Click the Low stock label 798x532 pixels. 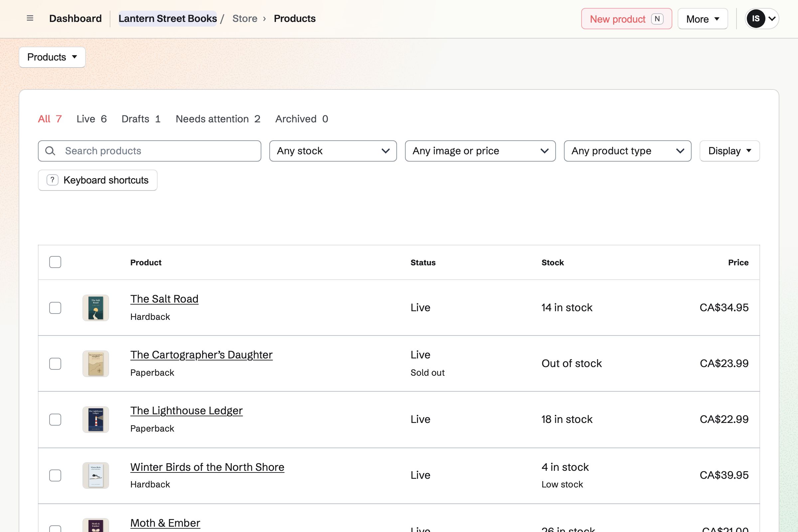[562, 484]
